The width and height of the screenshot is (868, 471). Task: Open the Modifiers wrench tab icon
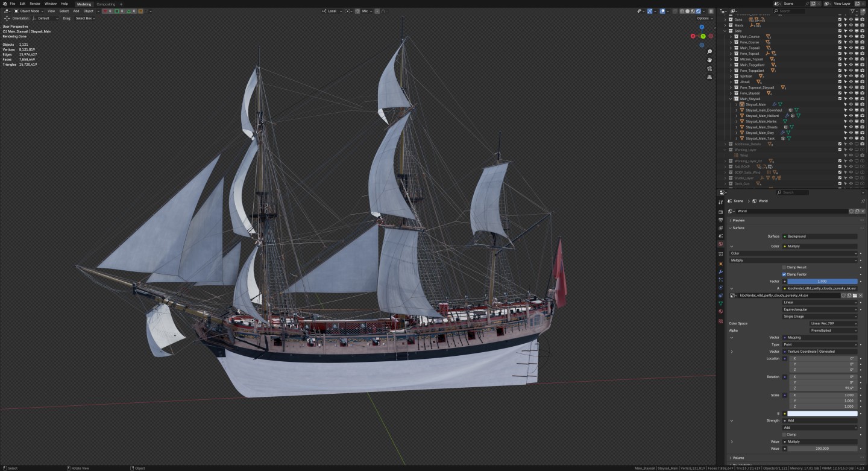pos(720,272)
